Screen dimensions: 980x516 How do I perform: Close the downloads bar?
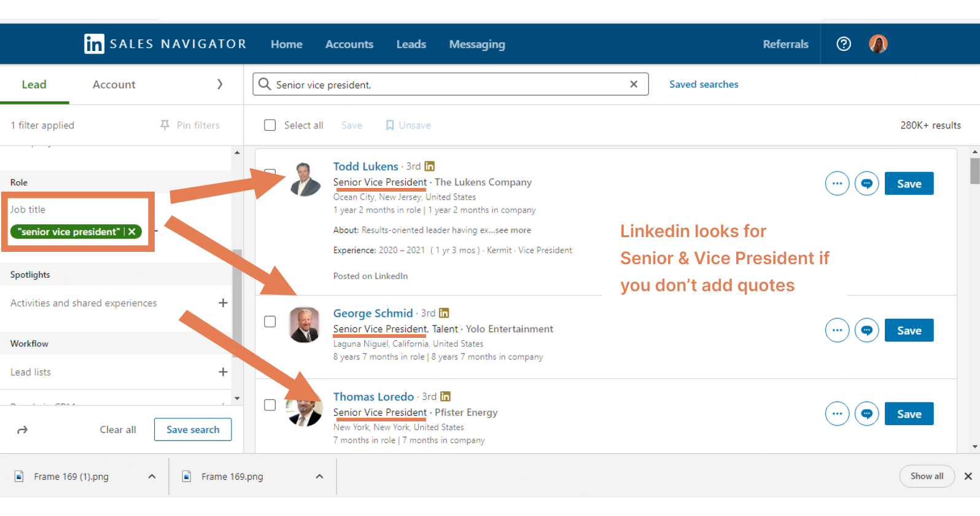(x=968, y=476)
